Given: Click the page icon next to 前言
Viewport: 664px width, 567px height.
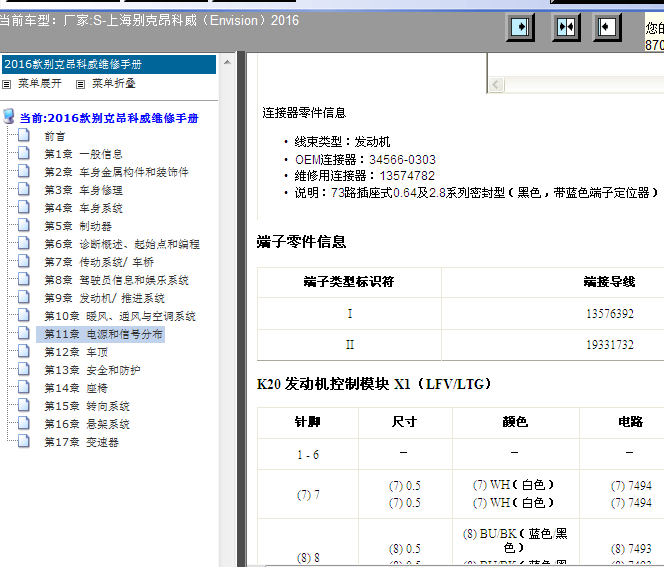Looking at the screenshot, I should (x=24, y=135).
